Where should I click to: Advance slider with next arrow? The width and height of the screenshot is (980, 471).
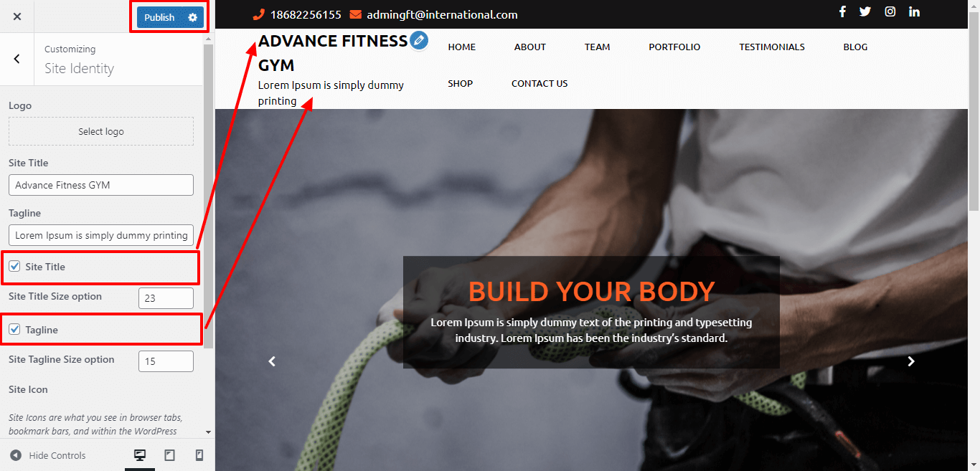pyautogui.click(x=911, y=361)
